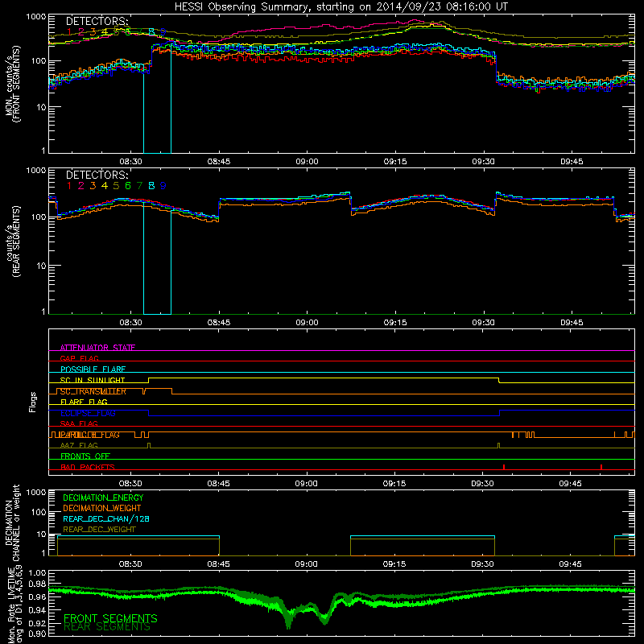This screenshot has width=644, height=644.
Task: Click detector number 2 in rear segments legend
Action: (x=81, y=186)
